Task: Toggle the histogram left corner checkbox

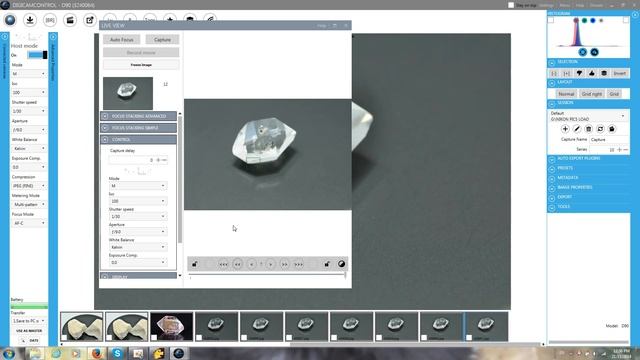Action: point(551,20)
